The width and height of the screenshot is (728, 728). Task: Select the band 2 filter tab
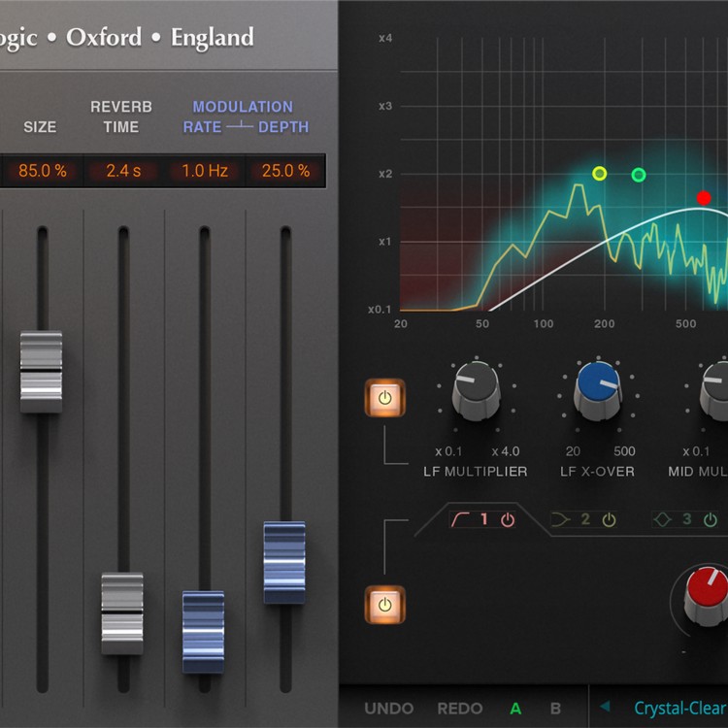click(x=583, y=519)
